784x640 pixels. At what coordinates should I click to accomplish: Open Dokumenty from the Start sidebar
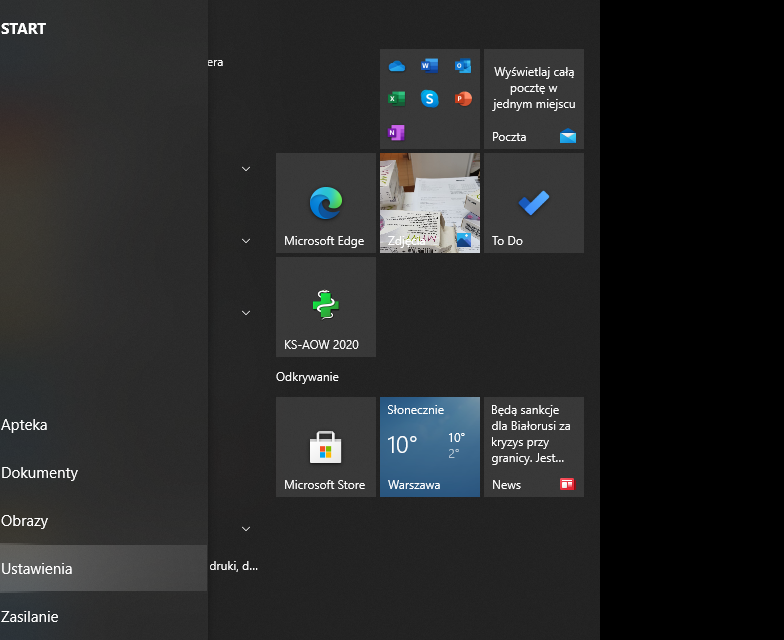tap(104, 472)
